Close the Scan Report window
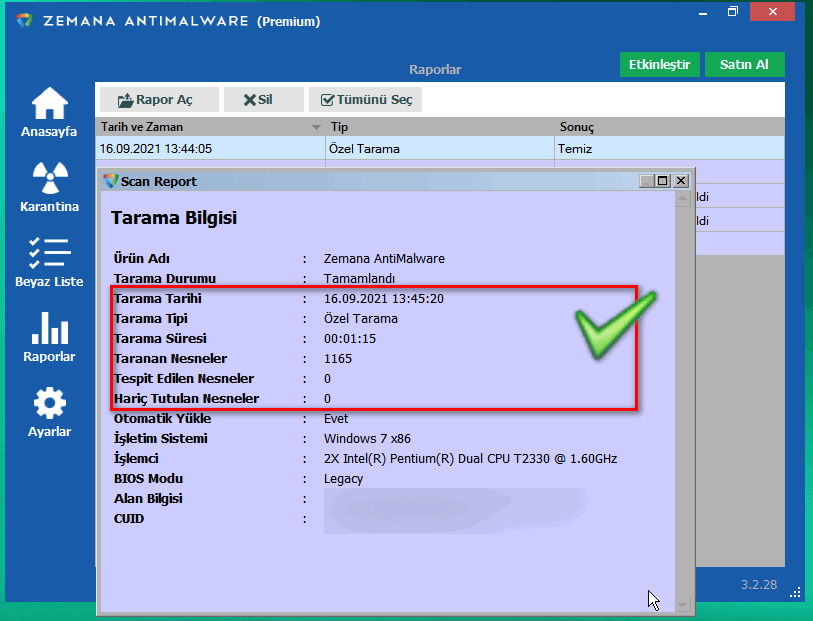This screenshot has height=621, width=813. click(x=681, y=181)
